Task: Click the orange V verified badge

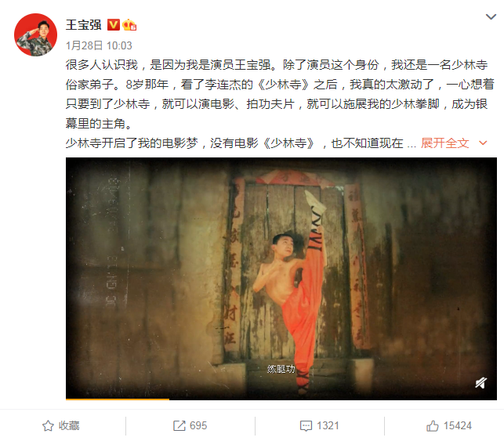Action: (x=113, y=25)
